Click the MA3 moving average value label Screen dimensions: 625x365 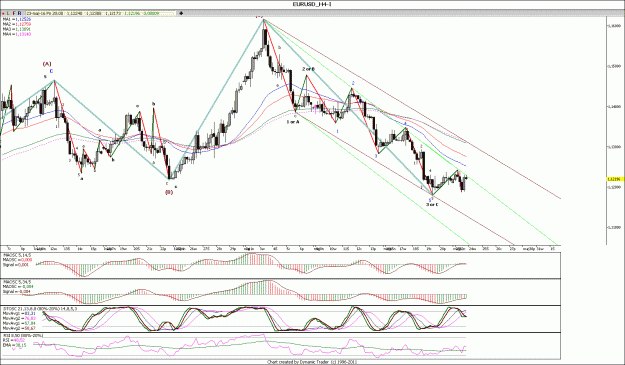pos(17,29)
